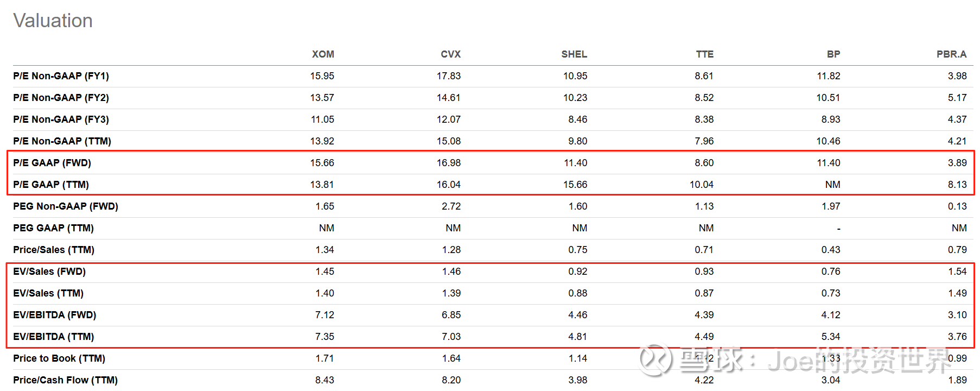
Task: Select the Price to Book (TTM) row label
Action: [59, 358]
